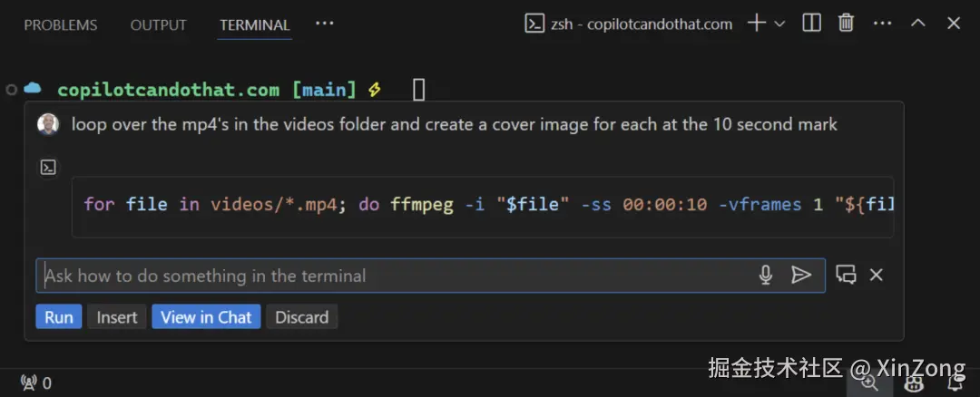Screen dimensions: 980x397
Task: Click the user avatar next to the prompt
Action: click(x=48, y=124)
